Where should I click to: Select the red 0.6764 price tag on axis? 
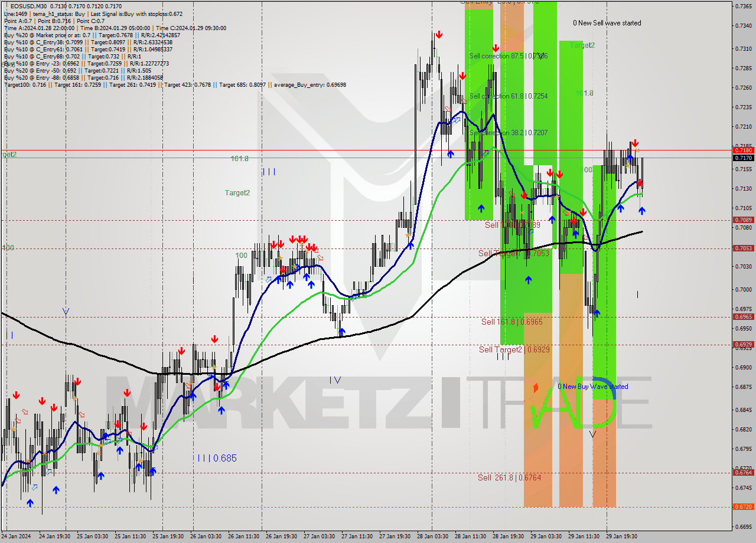[x=743, y=472]
